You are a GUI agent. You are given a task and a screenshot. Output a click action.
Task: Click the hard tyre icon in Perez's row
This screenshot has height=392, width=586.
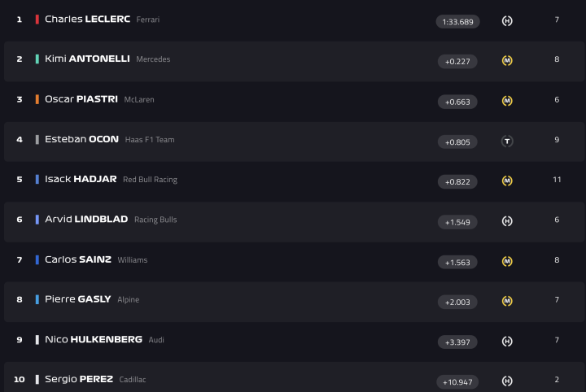tap(507, 381)
